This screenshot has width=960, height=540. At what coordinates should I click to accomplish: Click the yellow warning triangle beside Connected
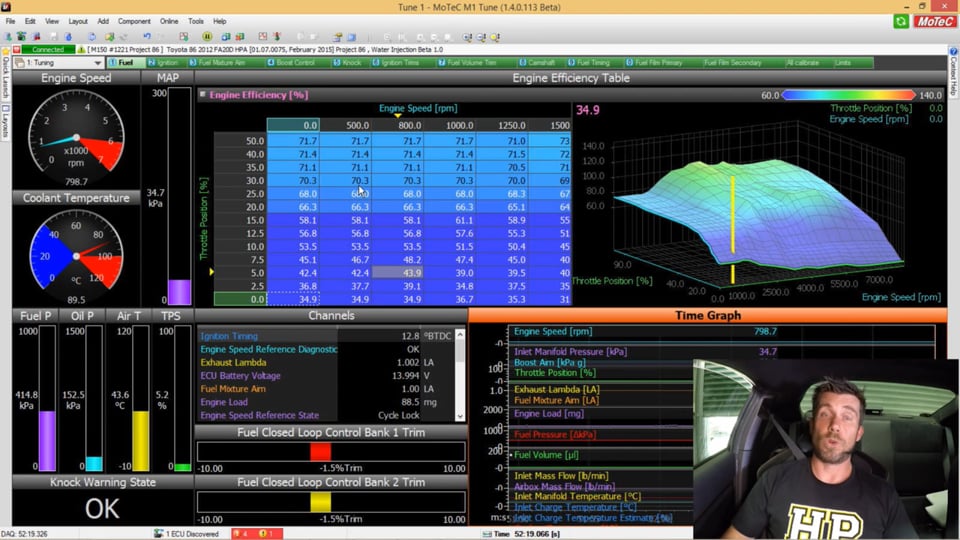coord(81,50)
